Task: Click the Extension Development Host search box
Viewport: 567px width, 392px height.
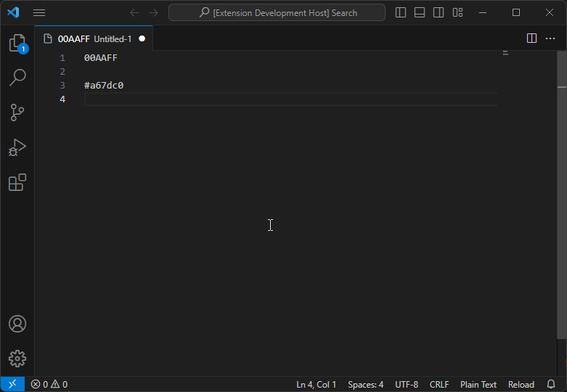Action: [x=277, y=12]
